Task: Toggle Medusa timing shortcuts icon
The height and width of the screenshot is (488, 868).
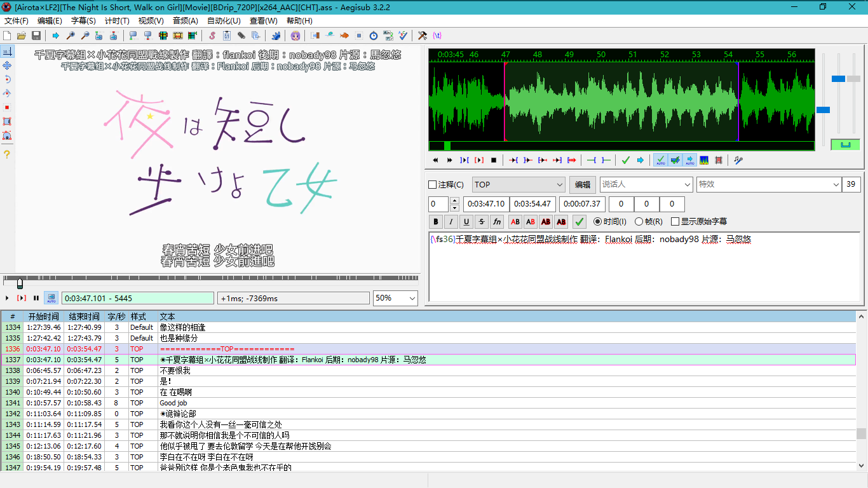Action: (x=719, y=160)
